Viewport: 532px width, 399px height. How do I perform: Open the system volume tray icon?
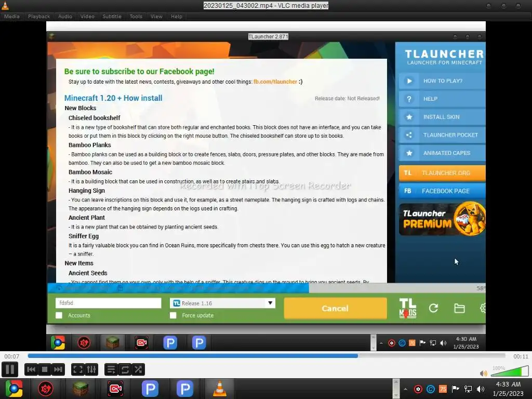pyautogui.click(x=481, y=389)
